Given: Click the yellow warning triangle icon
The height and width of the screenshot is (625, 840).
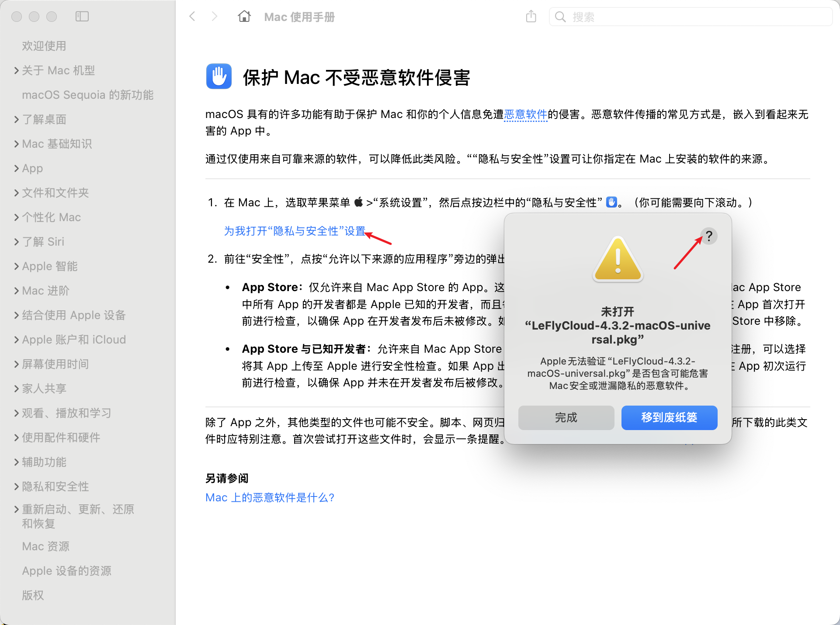Looking at the screenshot, I should click(618, 259).
